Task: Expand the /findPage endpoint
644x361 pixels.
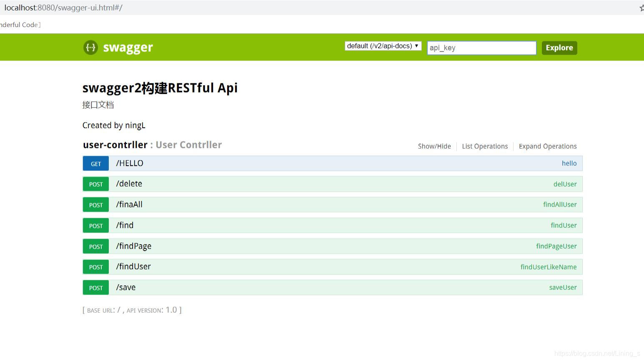Action: (134, 246)
